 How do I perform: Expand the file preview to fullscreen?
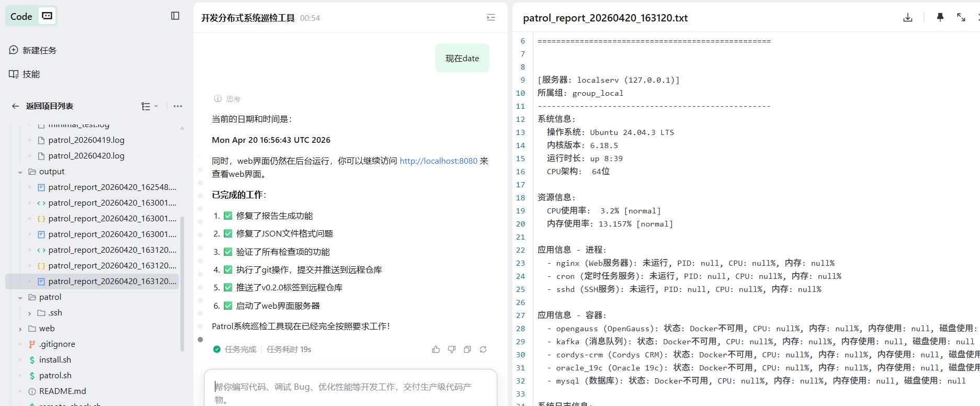tap(961, 17)
